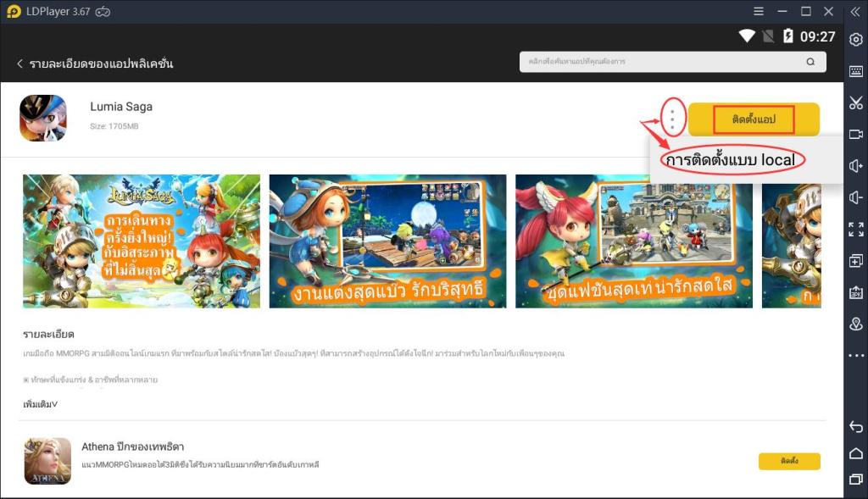Image resolution: width=868 pixels, height=499 pixels.
Task: Install Athena with small yellow ติดตั้ง button
Action: tap(789, 461)
